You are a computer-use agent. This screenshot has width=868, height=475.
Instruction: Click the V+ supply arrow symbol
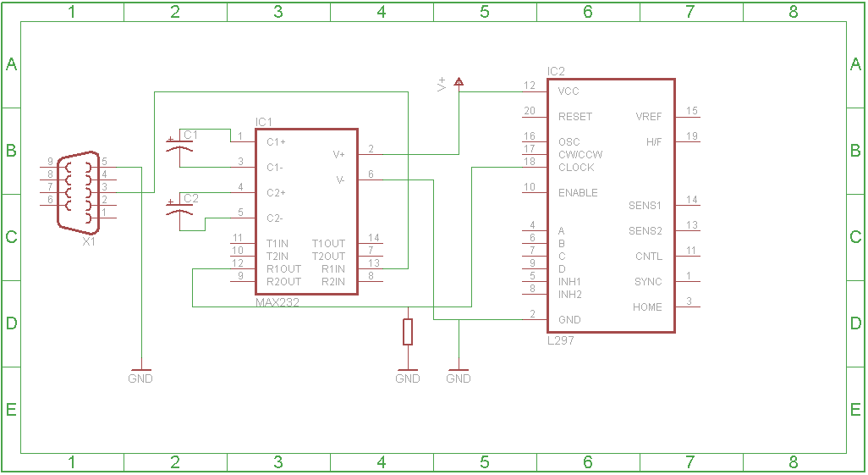(459, 82)
